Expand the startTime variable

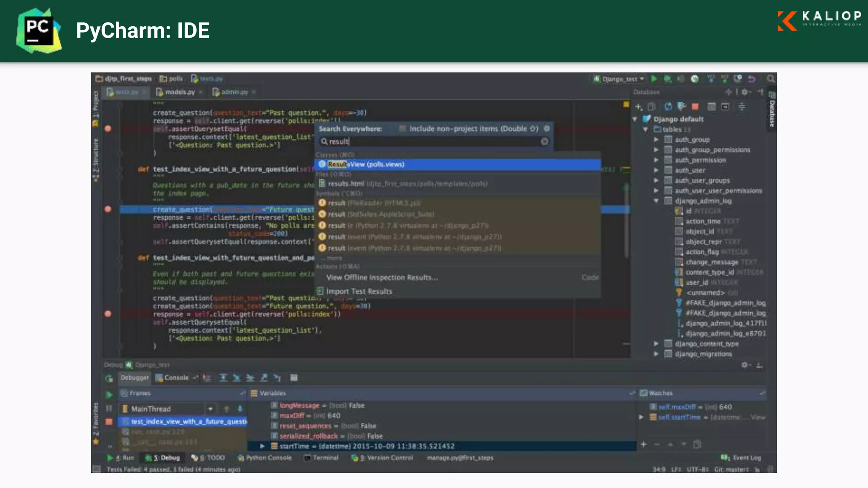coord(262,446)
